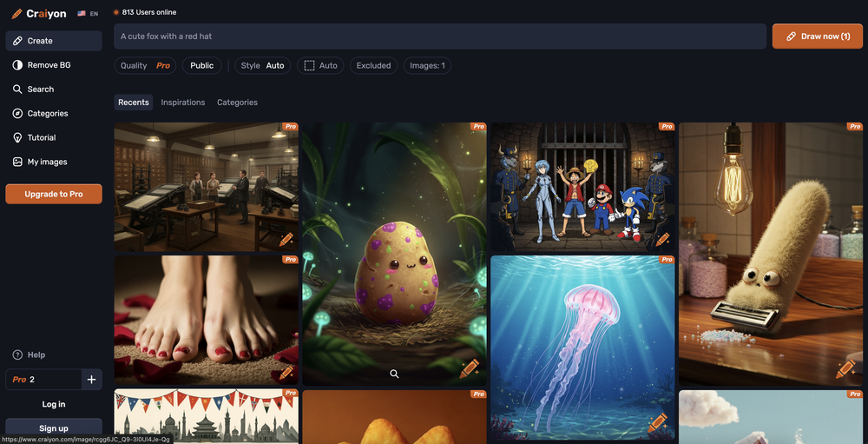Toggle the Quality Pro option

(x=145, y=66)
